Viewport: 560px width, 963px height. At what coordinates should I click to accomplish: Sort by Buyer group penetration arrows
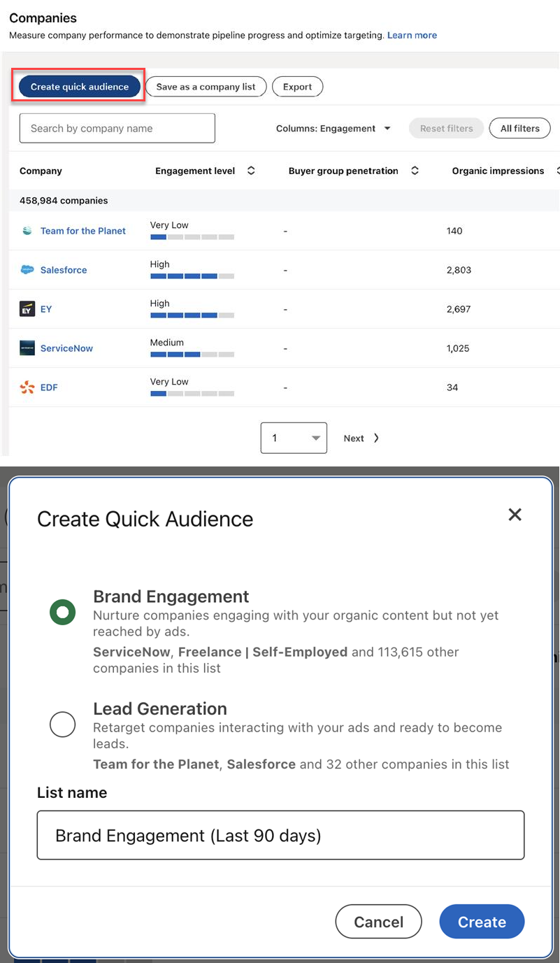click(x=415, y=171)
